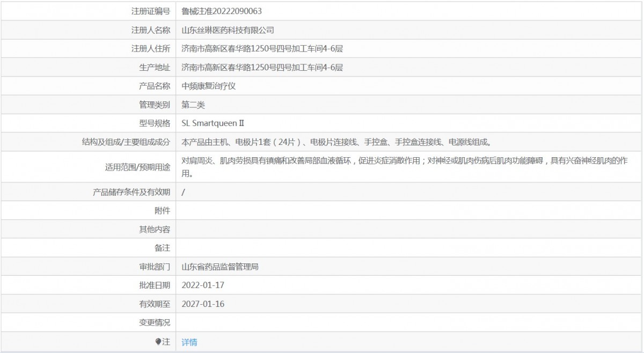This screenshot has width=644, height=353.
Task: Click the 其他内容 label
Action: [x=155, y=230]
